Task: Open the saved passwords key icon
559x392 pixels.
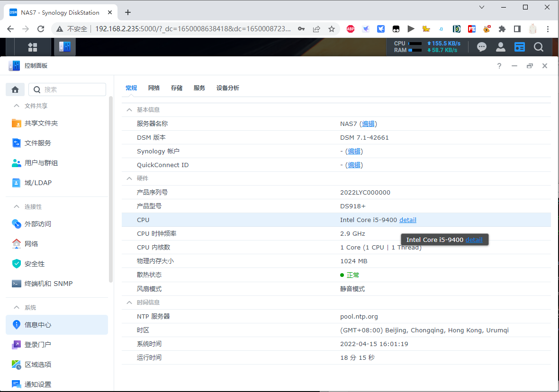Action: tap(301, 29)
